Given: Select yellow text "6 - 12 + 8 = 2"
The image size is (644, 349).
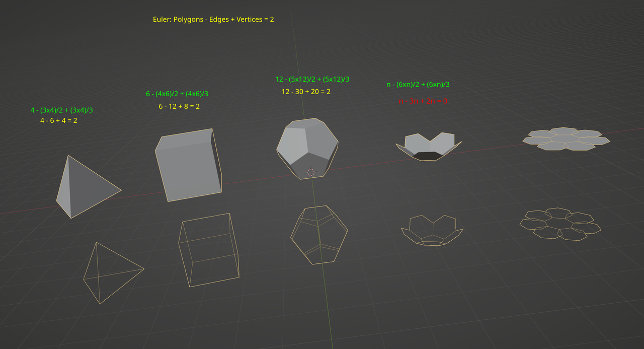Looking at the screenshot, I should click(x=179, y=106).
